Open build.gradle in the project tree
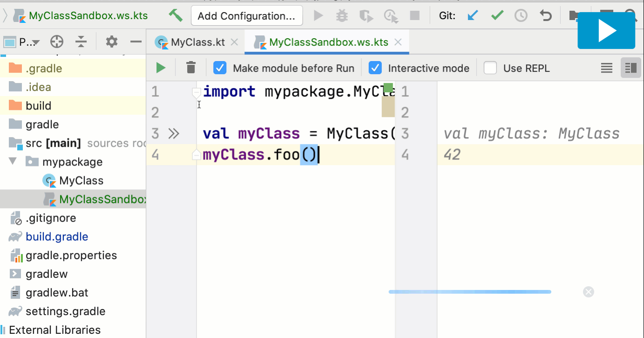The width and height of the screenshot is (644, 338). [57, 237]
